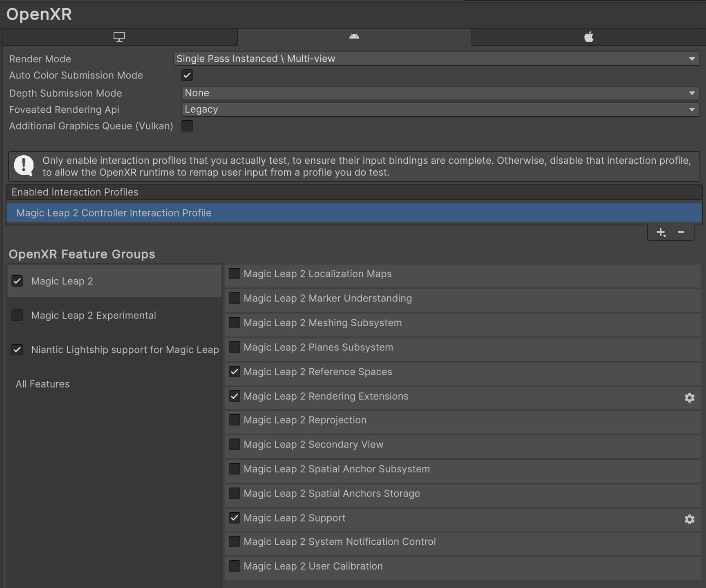Enable Magic Leap 2 Spatial Anchors Storage
The height and width of the screenshot is (588, 706).
pos(235,493)
